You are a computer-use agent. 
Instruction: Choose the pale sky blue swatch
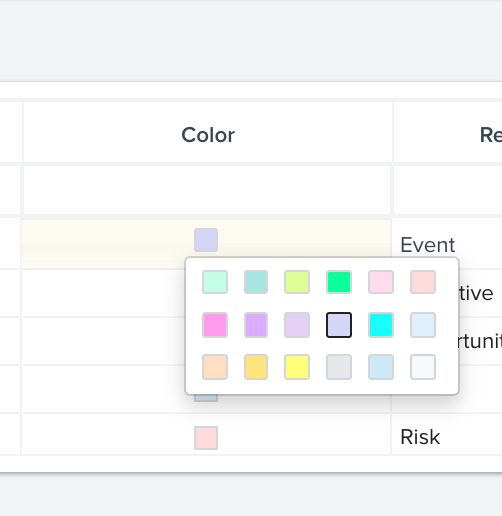pyautogui.click(x=423, y=325)
